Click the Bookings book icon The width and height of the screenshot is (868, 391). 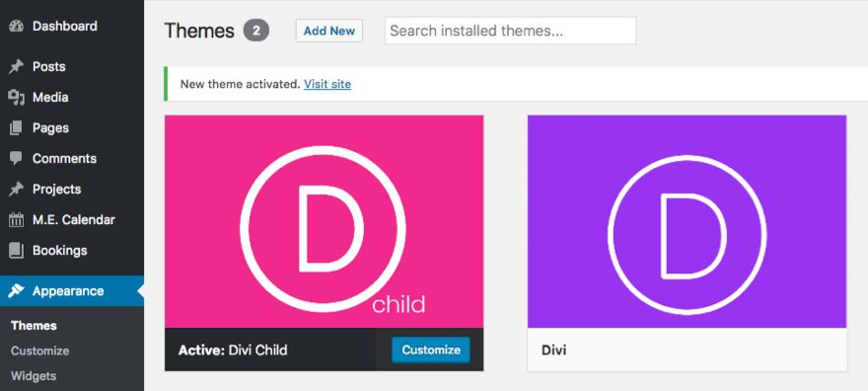click(x=17, y=251)
